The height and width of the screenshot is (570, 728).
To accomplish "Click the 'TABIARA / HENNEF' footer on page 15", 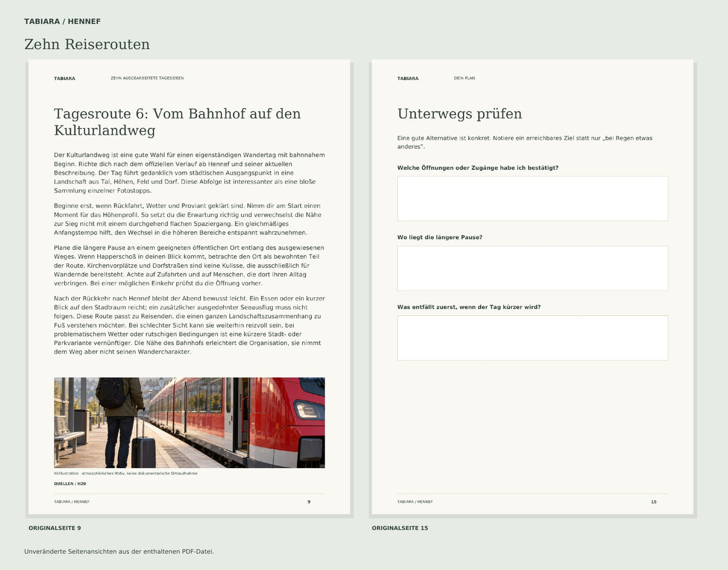I will (415, 502).
